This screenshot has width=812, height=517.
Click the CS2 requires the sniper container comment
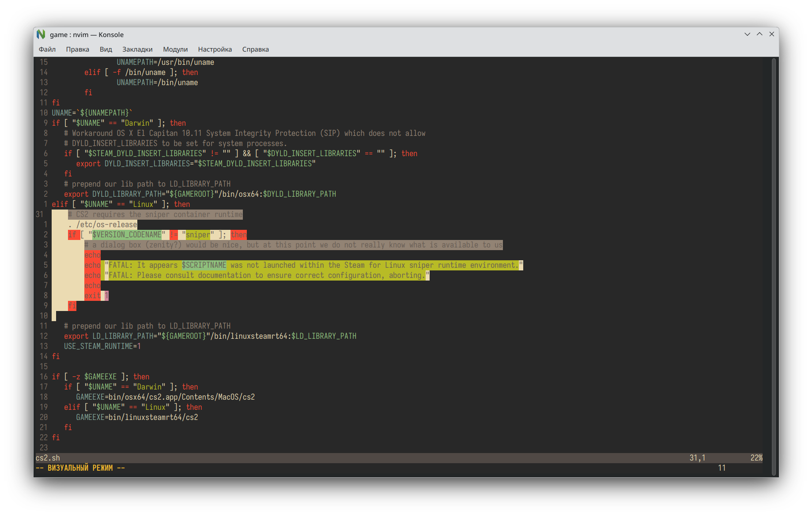click(155, 214)
